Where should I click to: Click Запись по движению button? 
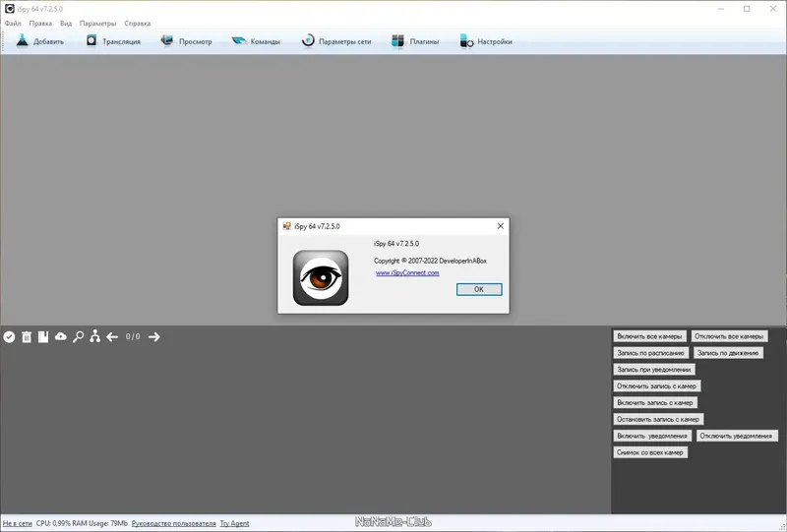[728, 353]
